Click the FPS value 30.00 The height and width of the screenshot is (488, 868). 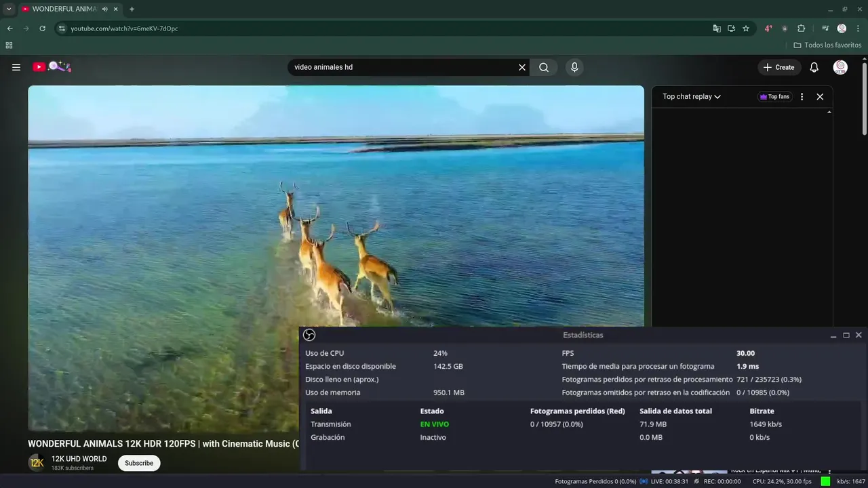tap(745, 353)
